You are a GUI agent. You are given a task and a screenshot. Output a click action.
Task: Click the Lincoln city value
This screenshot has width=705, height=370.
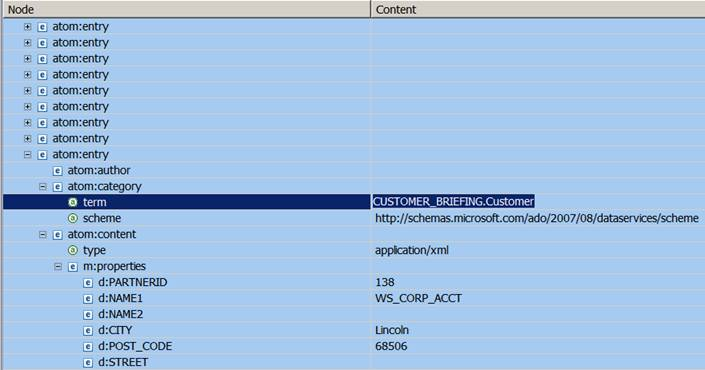click(392, 330)
